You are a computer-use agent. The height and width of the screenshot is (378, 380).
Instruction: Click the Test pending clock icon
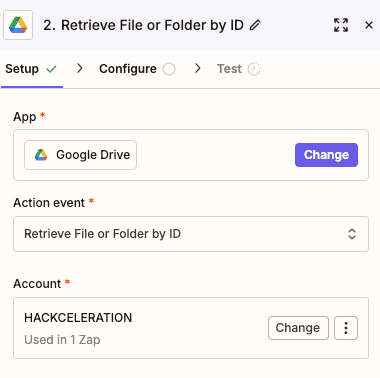click(254, 69)
